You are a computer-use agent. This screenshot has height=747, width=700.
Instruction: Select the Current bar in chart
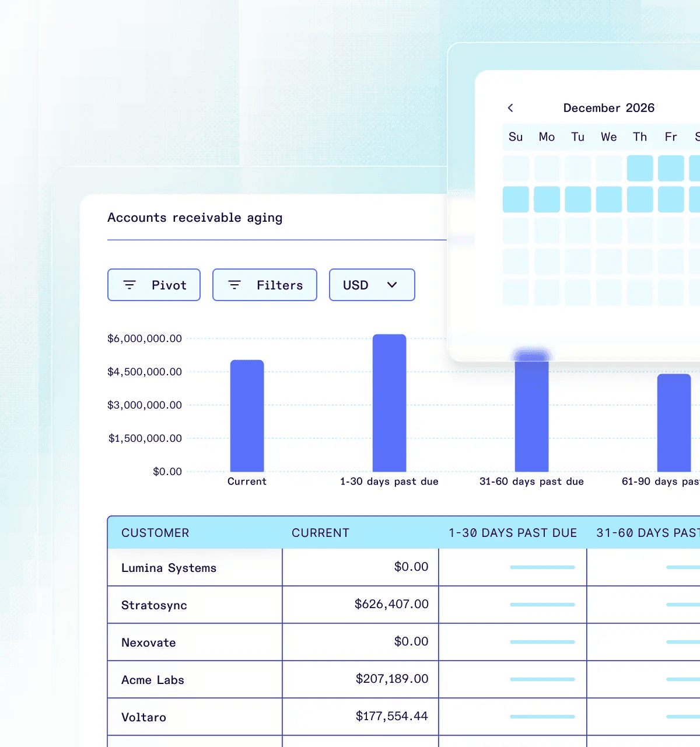pos(247,416)
